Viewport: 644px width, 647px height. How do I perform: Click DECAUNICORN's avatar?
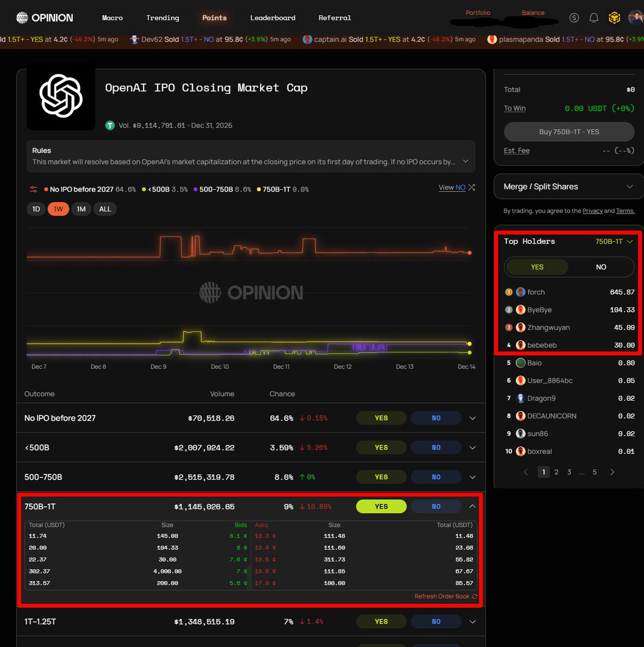(x=521, y=416)
